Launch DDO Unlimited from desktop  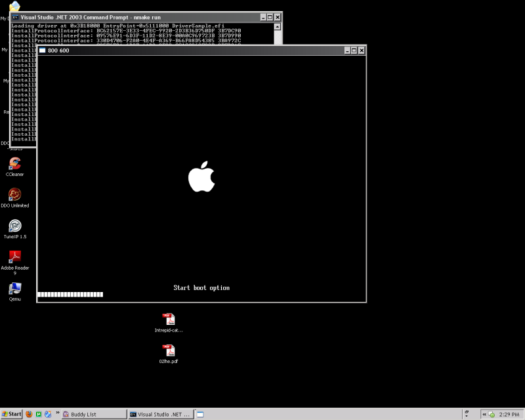[14, 198]
